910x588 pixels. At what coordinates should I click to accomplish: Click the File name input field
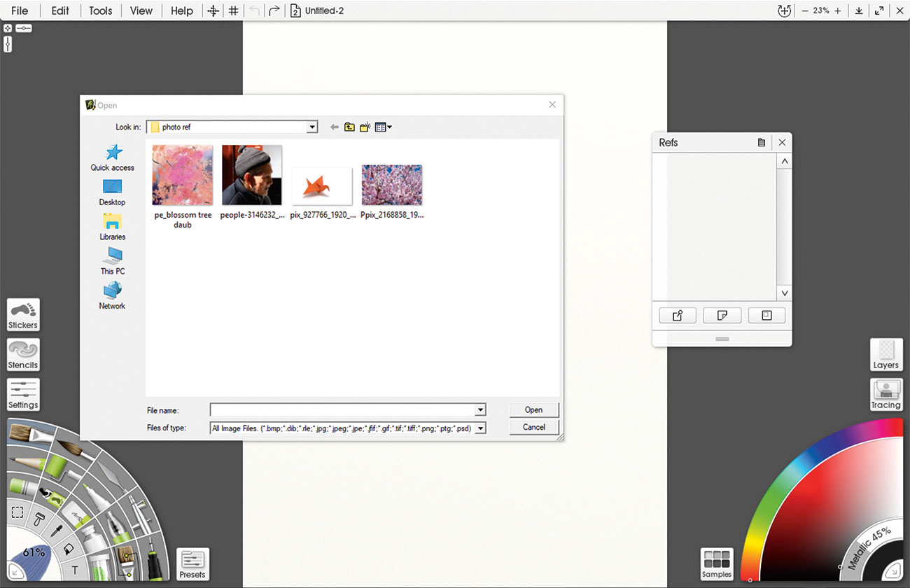pyautogui.click(x=348, y=410)
